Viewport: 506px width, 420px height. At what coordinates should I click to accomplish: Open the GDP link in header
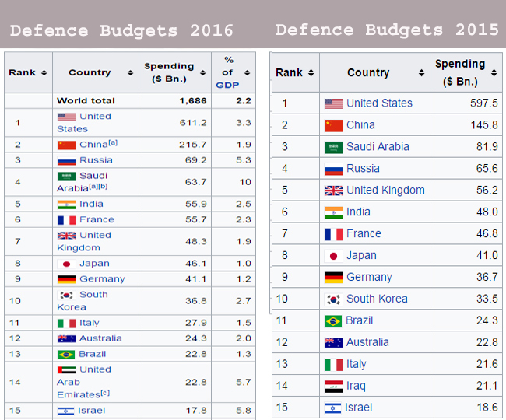click(227, 85)
